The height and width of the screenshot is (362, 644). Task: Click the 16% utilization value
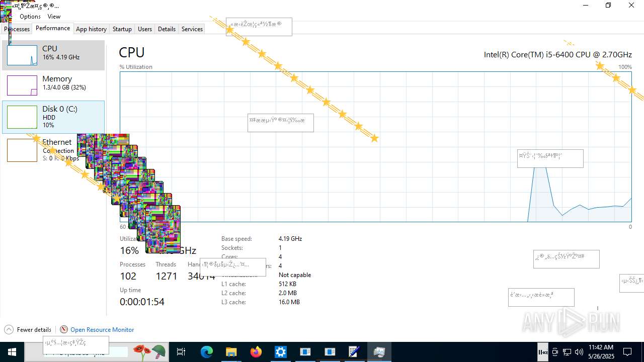[x=129, y=250]
